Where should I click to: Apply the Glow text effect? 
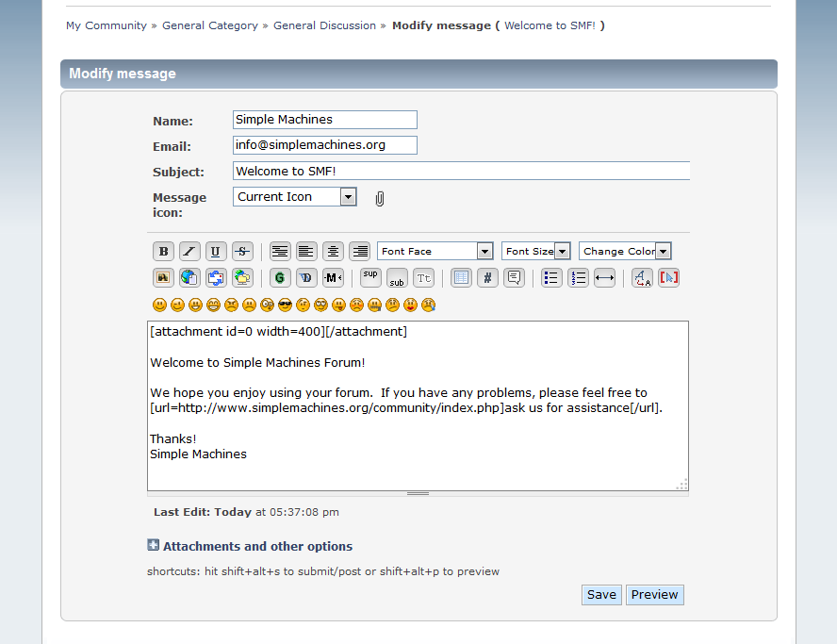coord(280,277)
